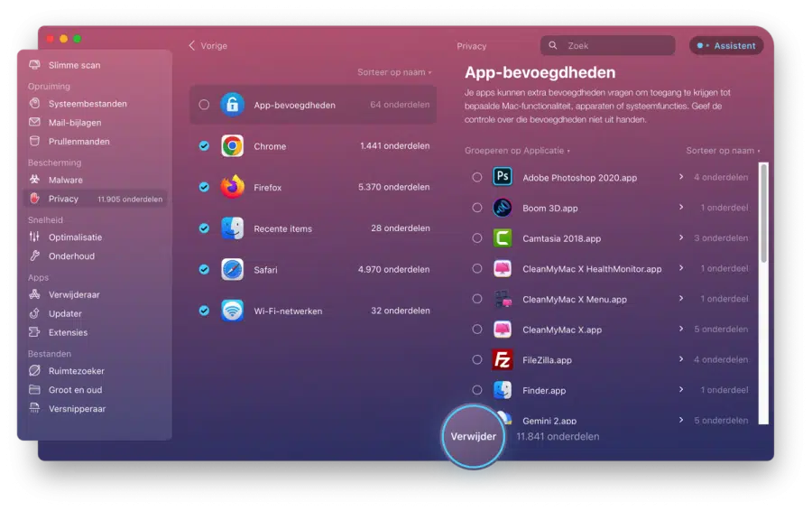Click the Prullenmanden trash icon
Screen dimensions: 812x511
click(x=34, y=141)
